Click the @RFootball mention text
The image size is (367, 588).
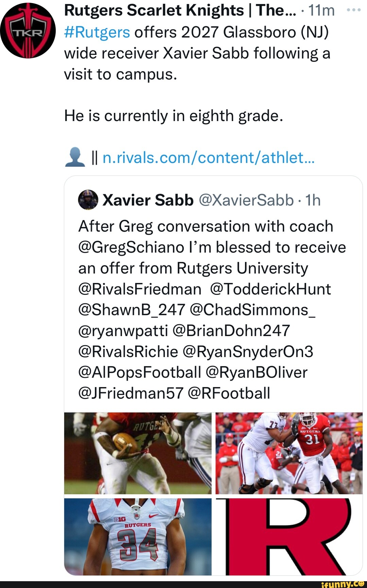pos(229,393)
